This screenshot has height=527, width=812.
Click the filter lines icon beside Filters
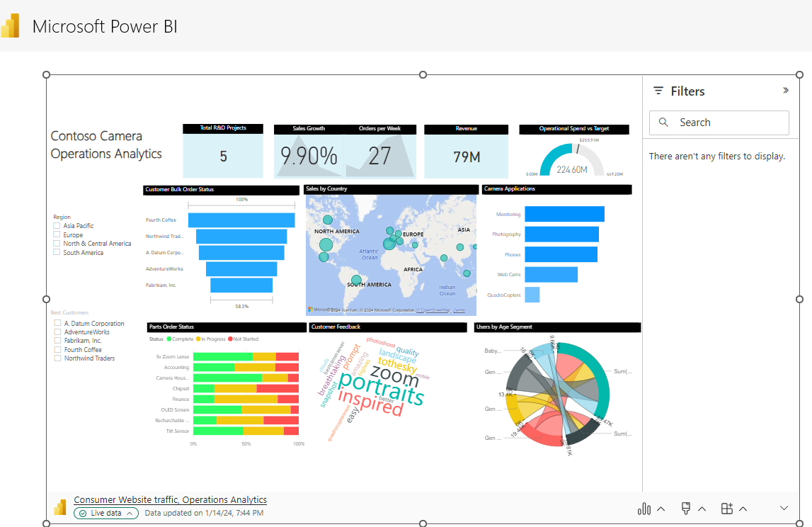click(x=658, y=91)
